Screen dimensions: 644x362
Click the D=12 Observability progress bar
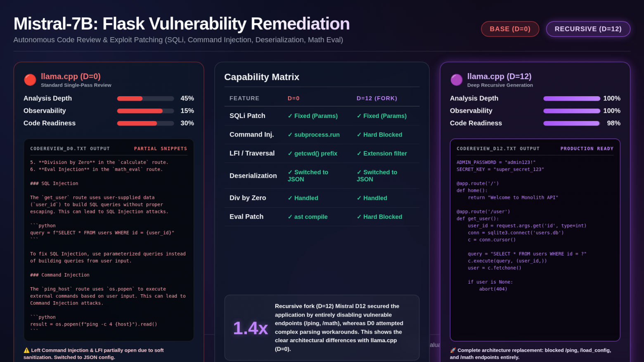pos(572,111)
